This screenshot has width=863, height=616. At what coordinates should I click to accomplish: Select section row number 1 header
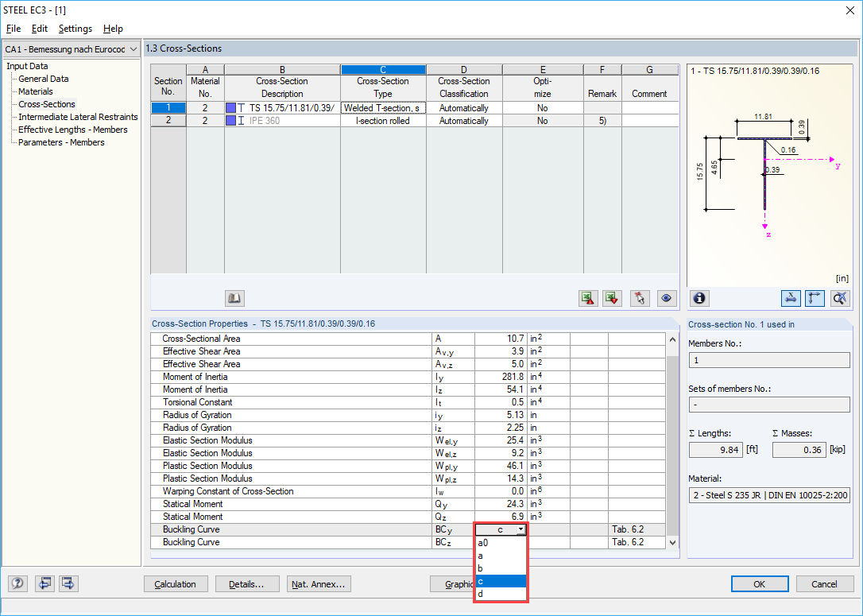(x=168, y=108)
